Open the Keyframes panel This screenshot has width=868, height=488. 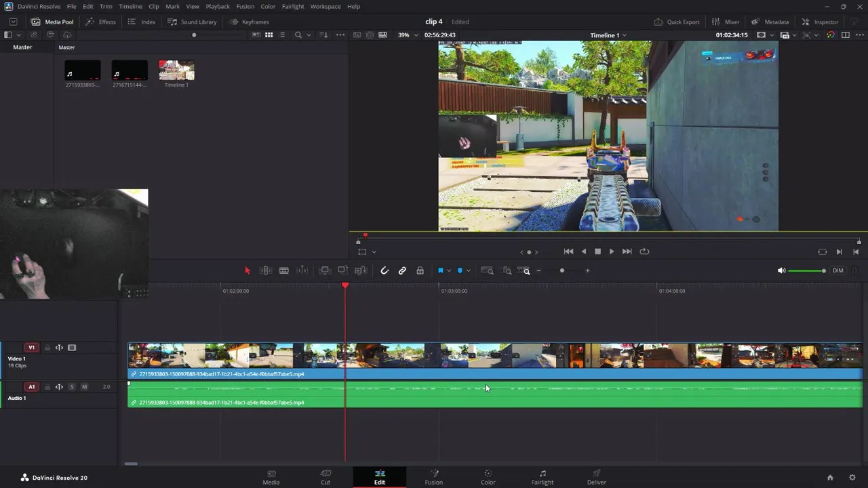249,22
